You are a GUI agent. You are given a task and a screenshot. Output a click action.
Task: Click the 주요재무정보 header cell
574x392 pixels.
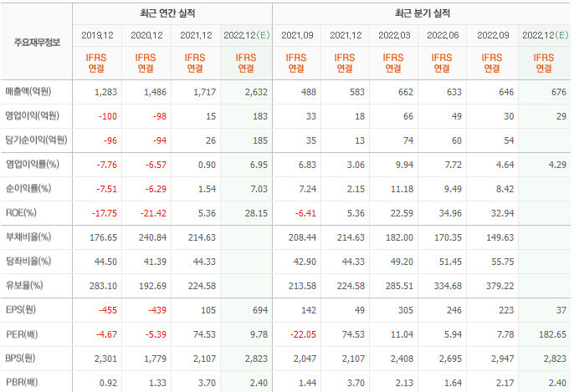(37, 43)
